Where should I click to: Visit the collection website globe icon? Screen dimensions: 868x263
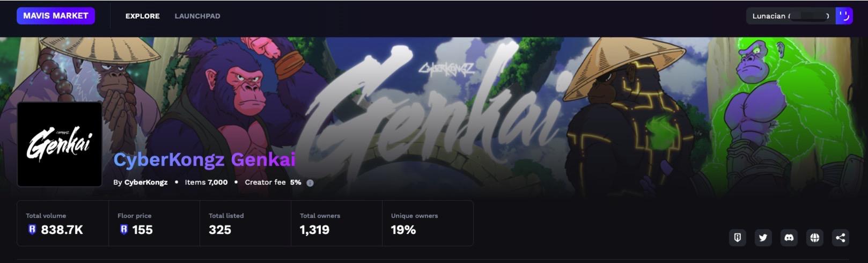point(814,237)
